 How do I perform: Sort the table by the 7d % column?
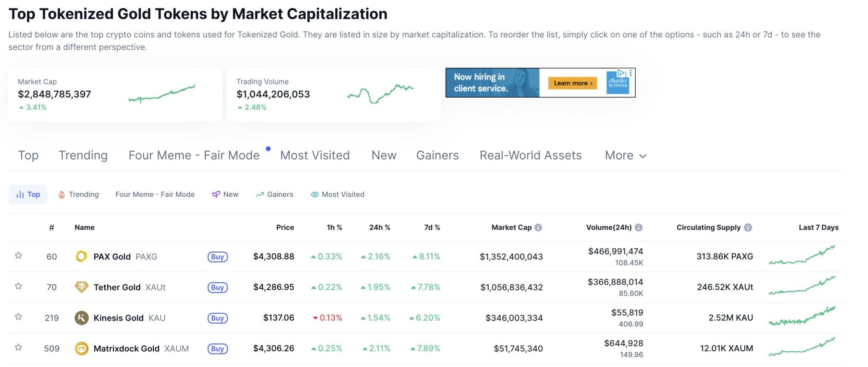pyautogui.click(x=431, y=227)
